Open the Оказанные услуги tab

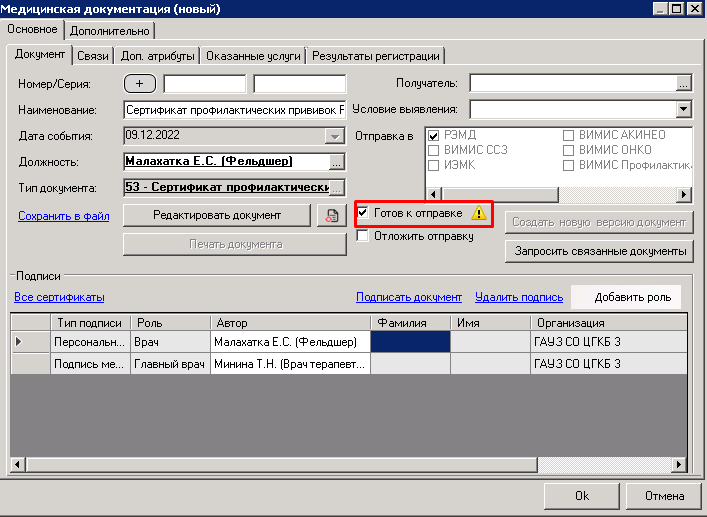pos(253,56)
